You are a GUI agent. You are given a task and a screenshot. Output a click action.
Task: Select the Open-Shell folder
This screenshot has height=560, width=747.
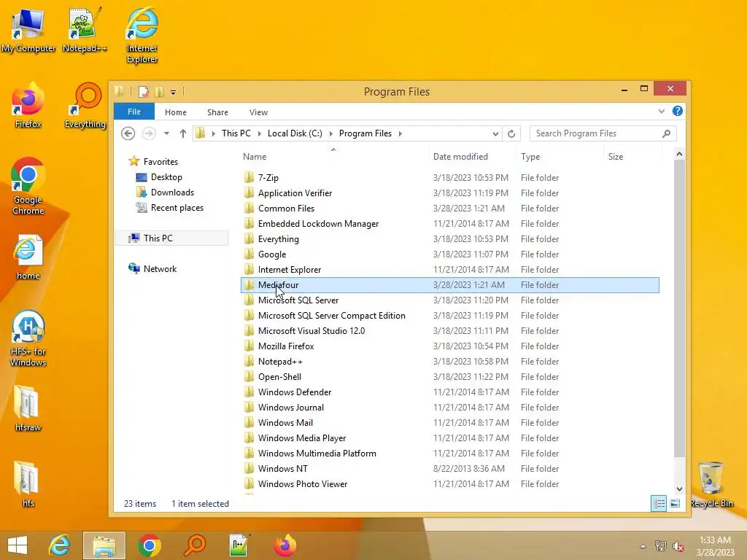click(x=450, y=377)
